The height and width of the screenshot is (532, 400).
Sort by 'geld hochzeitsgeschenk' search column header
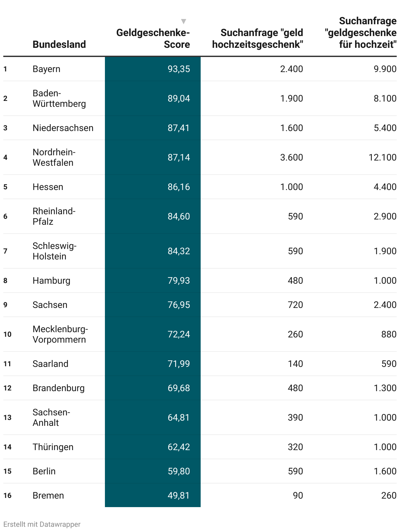click(x=258, y=38)
